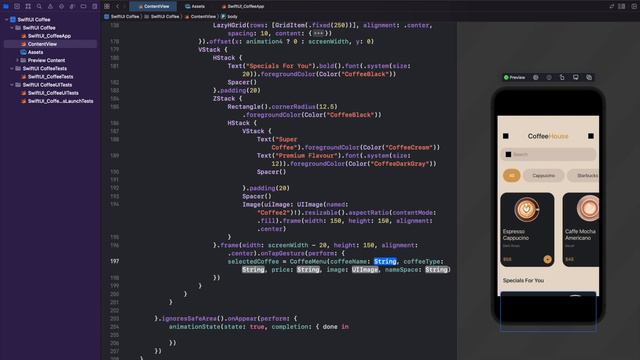Open the Debug navigator icon
Viewport: 640px width, 360px height.
[x=72, y=7]
